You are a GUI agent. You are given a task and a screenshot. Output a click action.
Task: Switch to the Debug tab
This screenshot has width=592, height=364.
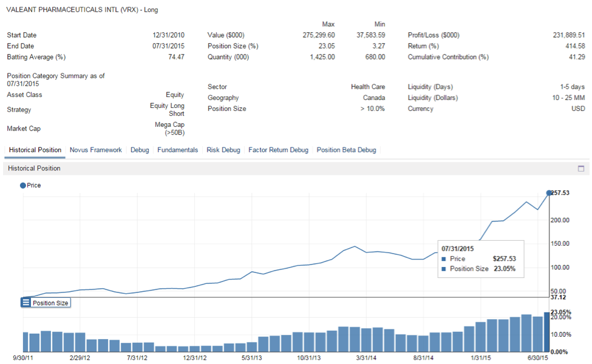pyautogui.click(x=140, y=150)
